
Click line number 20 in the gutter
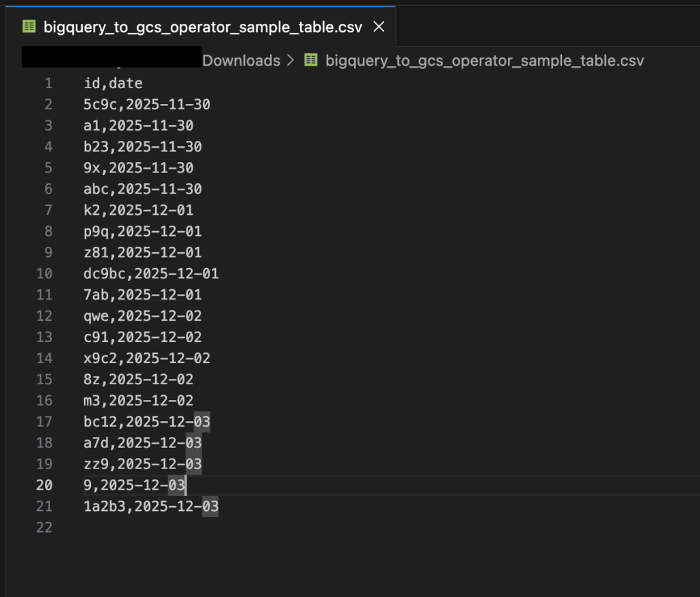44,486
